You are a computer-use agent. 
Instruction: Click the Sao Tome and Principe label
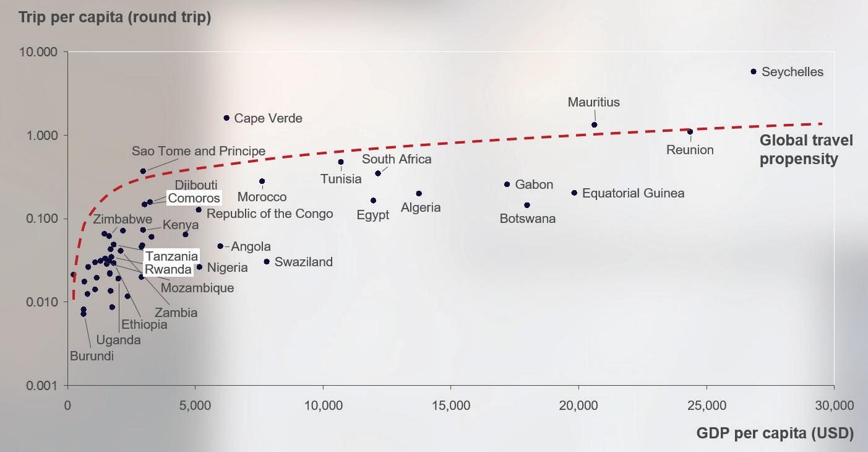point(199,151)
